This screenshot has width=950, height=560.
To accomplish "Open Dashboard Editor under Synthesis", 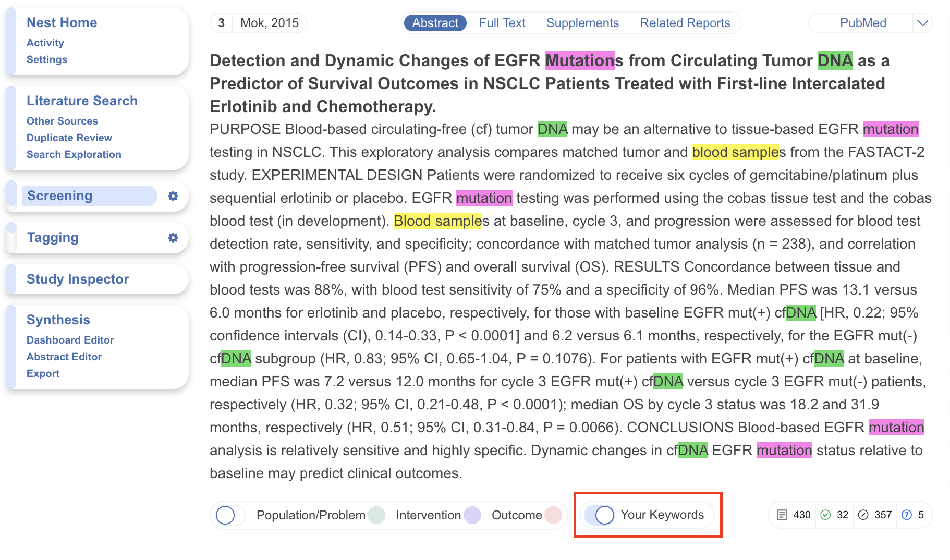I will [x=70, y=340].
